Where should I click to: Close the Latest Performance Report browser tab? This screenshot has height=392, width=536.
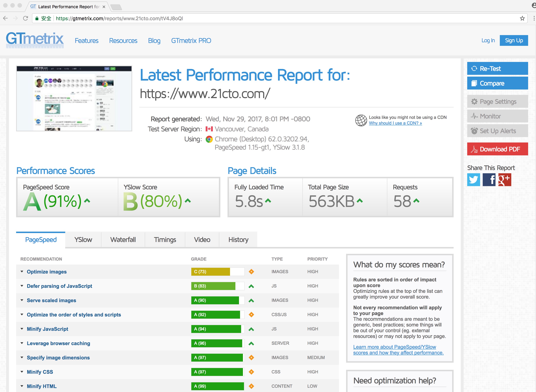pos(104,7)
